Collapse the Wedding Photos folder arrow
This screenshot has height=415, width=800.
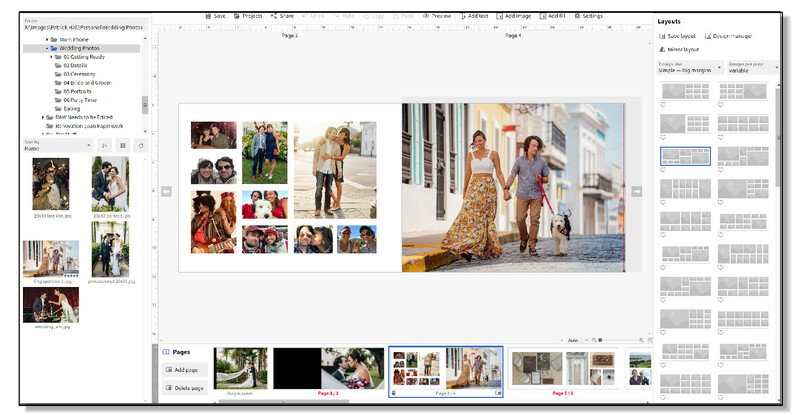[x=47, y=48]
